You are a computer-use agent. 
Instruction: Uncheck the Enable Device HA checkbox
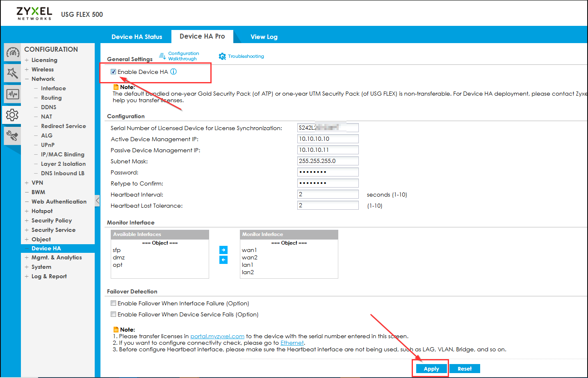tap(114, 72)
